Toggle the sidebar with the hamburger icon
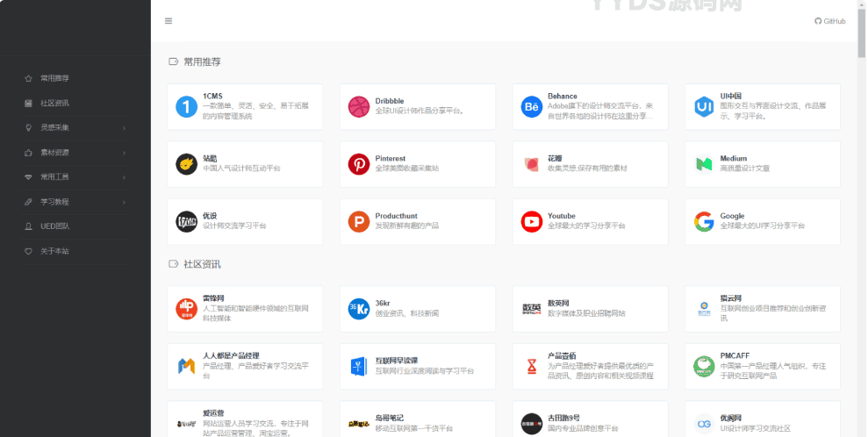The width and height of the screenshot is (868, 437). click(169, 21)
